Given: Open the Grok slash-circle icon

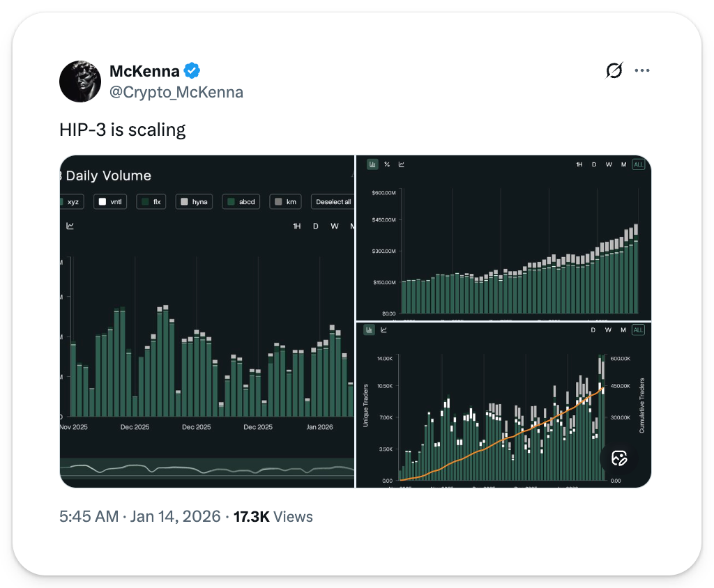Looking at the screenshot, I should point(614,70).
